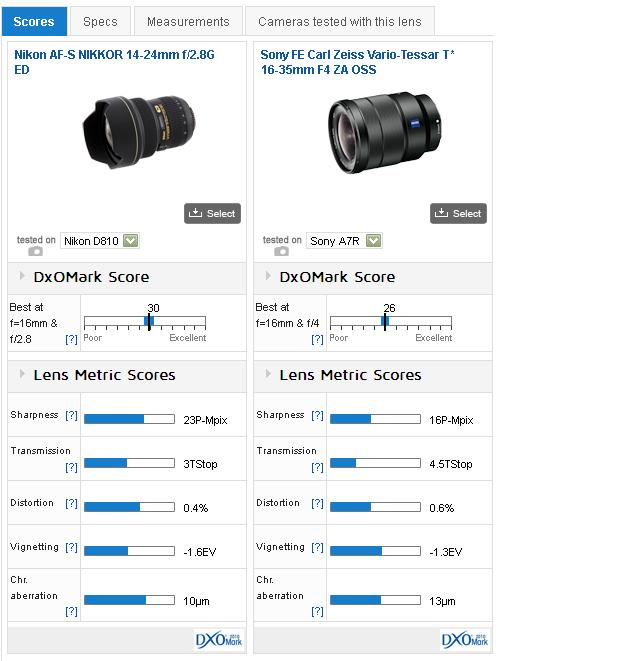Image resolution: width=640 pixels, height=661 pixels.
Task: Open Transmission help [?] for Nikon lens
Action: click(x=71, y=467)
